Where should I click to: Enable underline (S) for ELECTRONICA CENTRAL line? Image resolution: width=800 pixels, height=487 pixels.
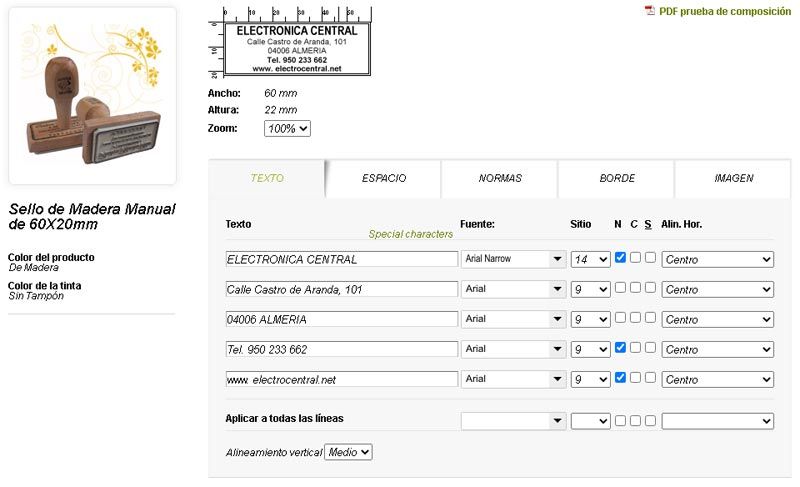tap(650, 258)
